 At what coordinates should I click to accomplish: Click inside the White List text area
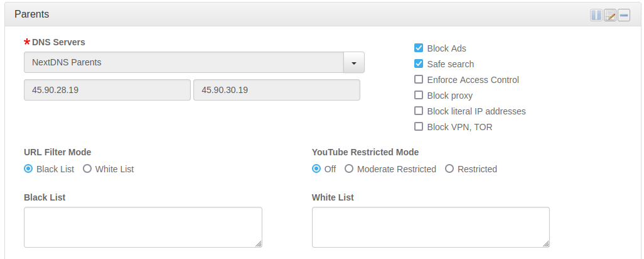tap(431, 227)
